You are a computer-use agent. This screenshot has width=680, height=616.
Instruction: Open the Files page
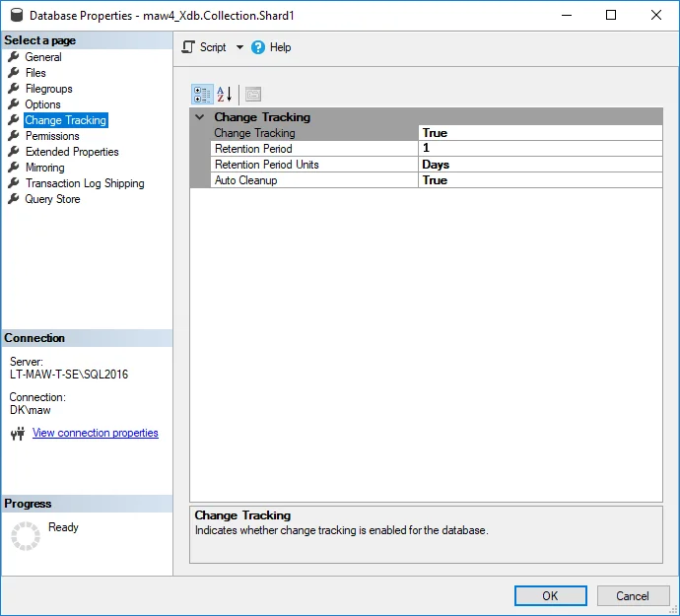click(x=35, y=73)
